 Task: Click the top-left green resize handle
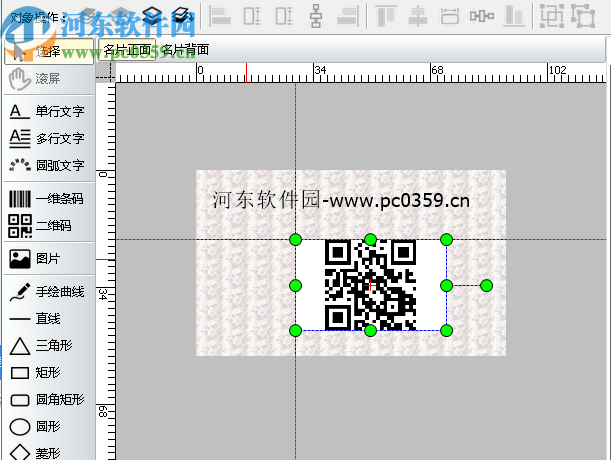pos(296,239)
